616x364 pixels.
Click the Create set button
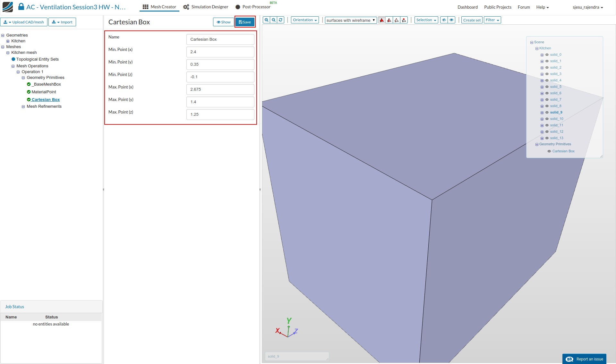pyautogui.click(x=472, y=20)
